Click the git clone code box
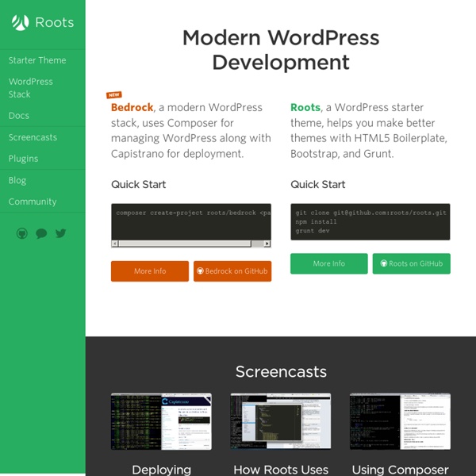This screenshot has height=476, width=476. (370, 222)
